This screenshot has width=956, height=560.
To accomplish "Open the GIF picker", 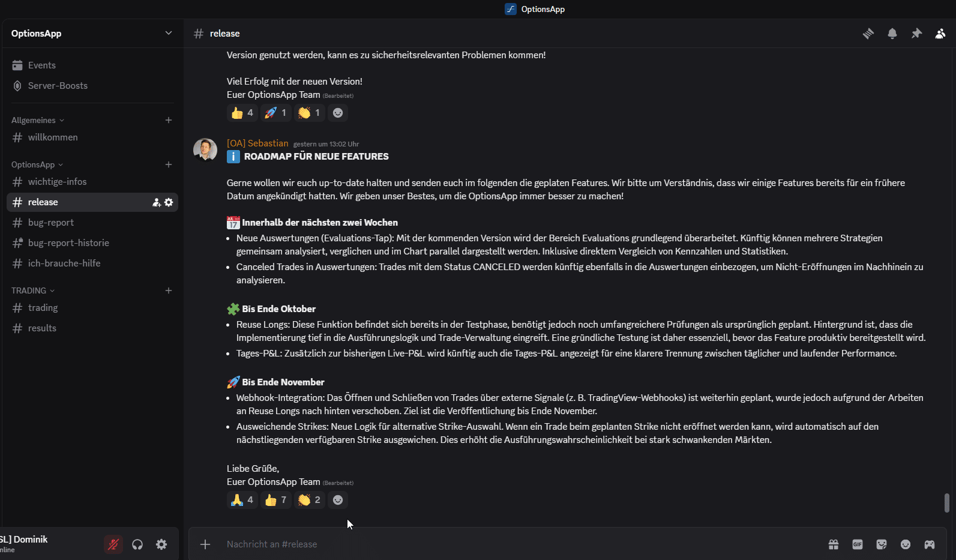I will tap(858, 544).
